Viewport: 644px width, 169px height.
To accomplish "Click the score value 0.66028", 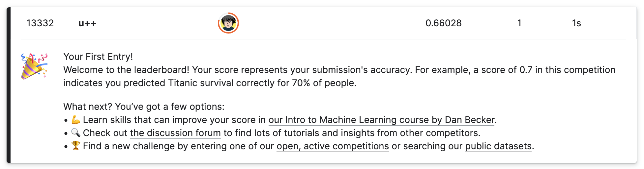I will click(443, 23).
